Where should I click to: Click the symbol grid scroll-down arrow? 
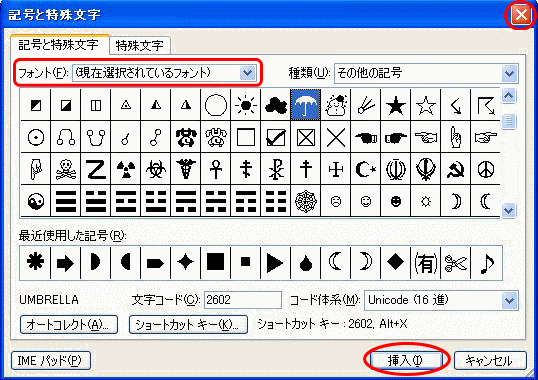coord(508,210)
